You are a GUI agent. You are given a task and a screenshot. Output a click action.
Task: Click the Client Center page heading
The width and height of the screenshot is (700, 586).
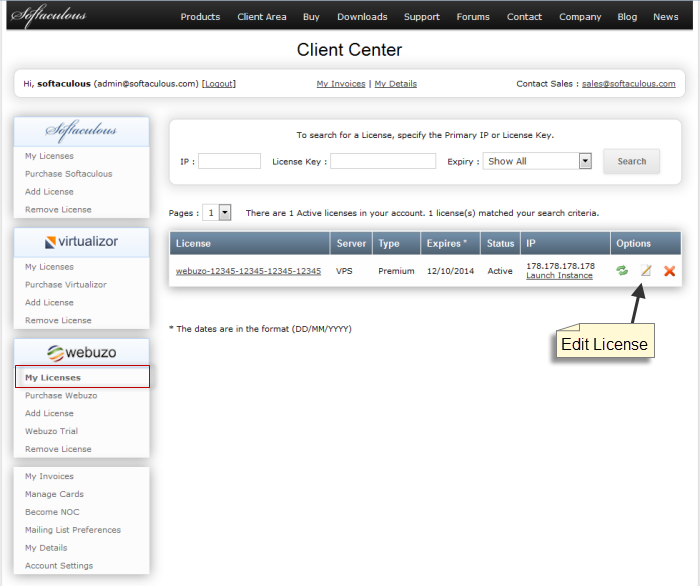[x=349, y=50]
